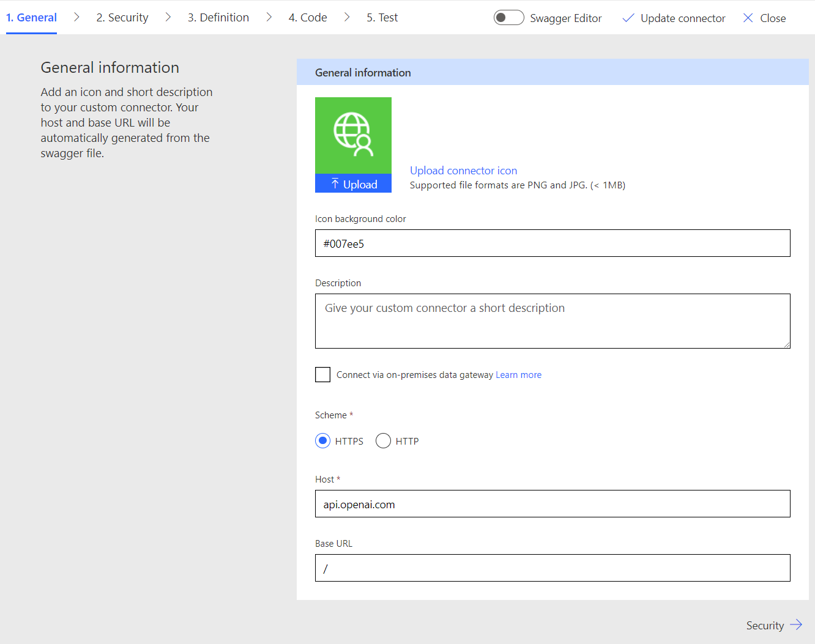Open the Learn more link
The image size is (815, 644).
pos(518,375)
